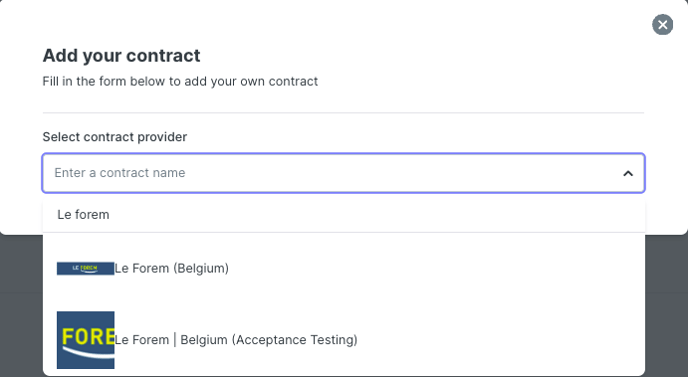Pick the Acceptance Testing contract entry

pos(344,340)
